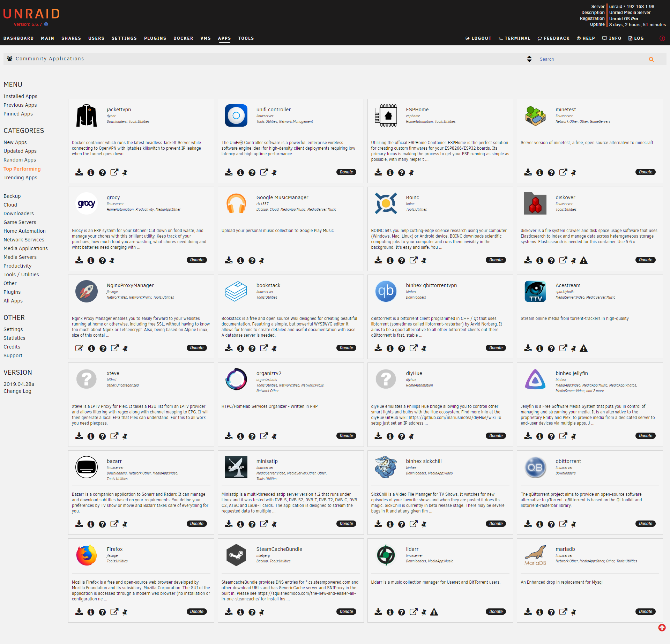This screenshot has height=644, width=670.
Task: Open Statistics under Other
Action: pyautogui.click(x=14, y=338)
